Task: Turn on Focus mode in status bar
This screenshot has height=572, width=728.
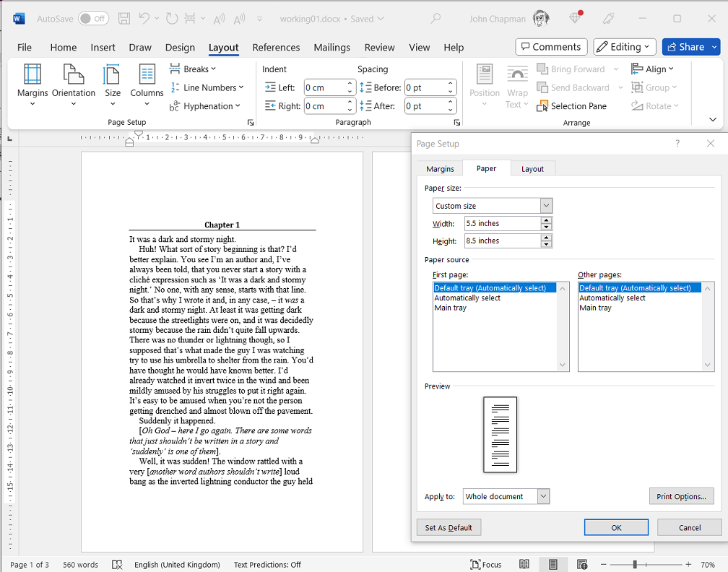Action: (485, 564)
